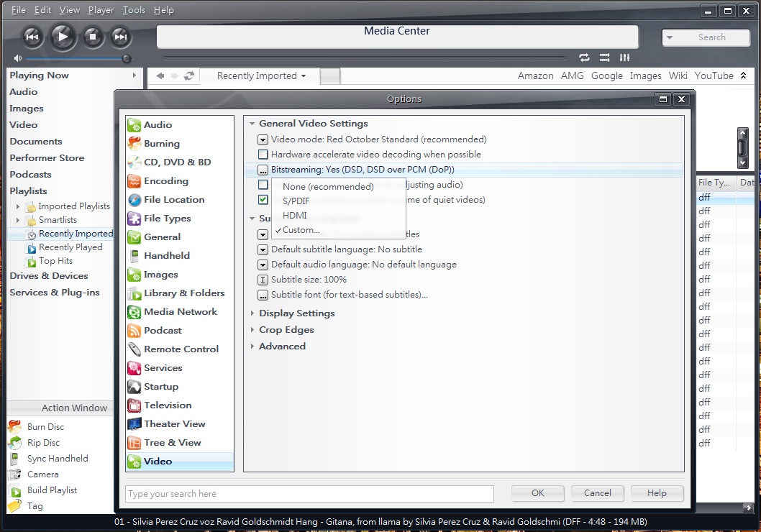The image size is (761, 532).
Task: Select Theater View in options list
Action: [174, 424]
